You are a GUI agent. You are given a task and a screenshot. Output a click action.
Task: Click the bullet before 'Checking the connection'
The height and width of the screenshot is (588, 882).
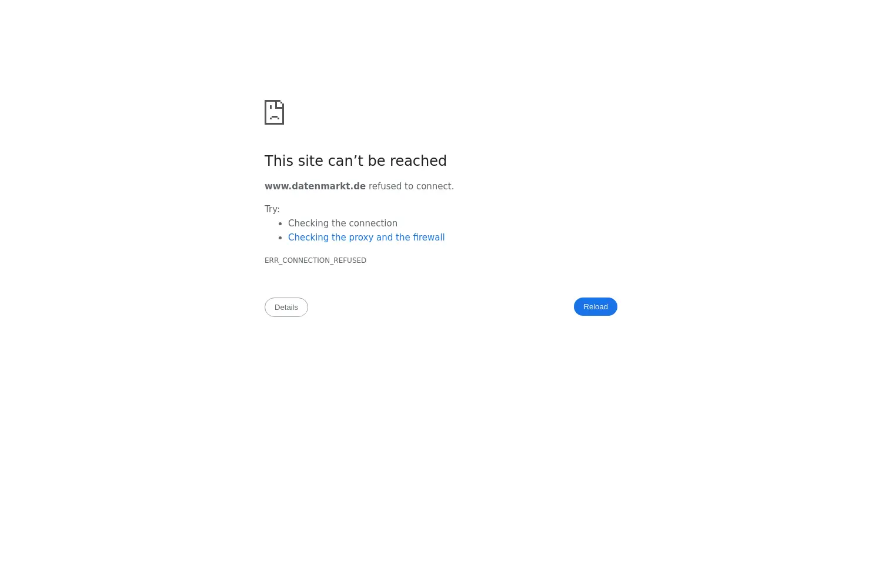pyautogui.click(x=281, y=223)
